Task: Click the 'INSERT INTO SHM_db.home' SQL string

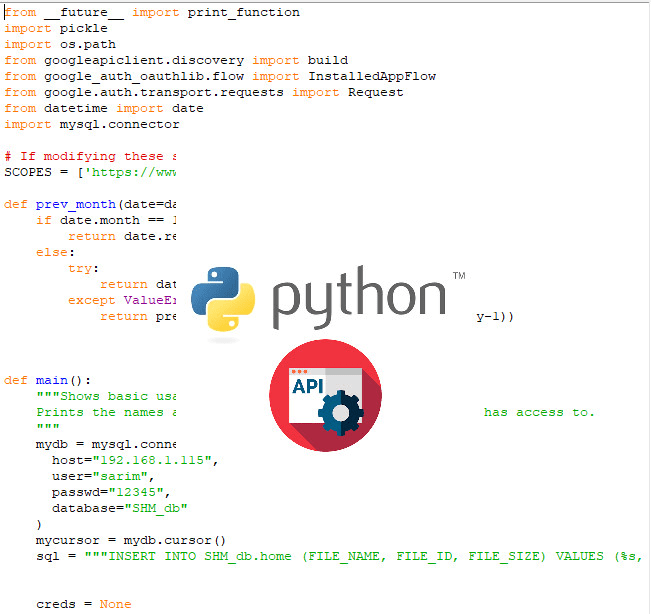Action: [x=200, y=557]
